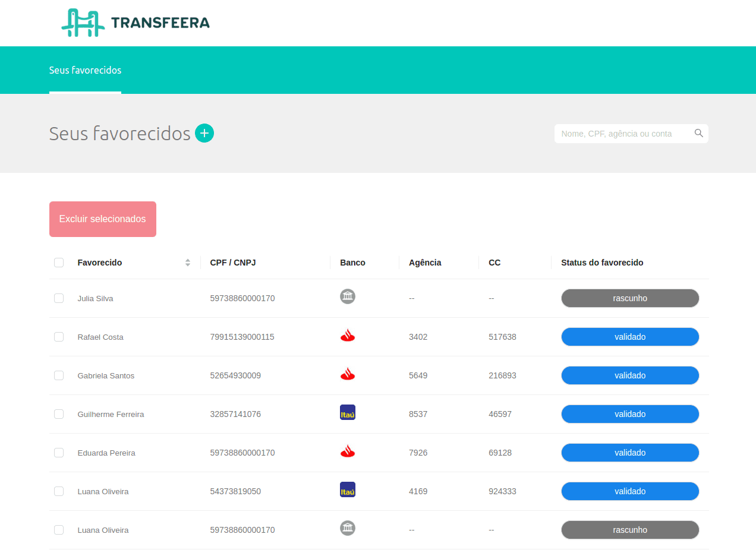Click Guilherme Ferreira's Itaú bank icon

coord(348,413)
